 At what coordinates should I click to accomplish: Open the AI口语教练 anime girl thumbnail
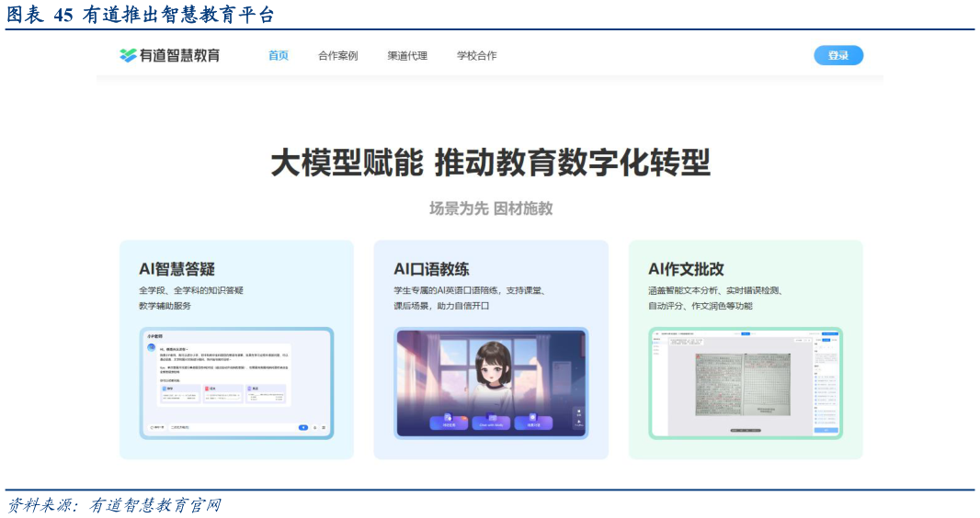coord(491,383)
